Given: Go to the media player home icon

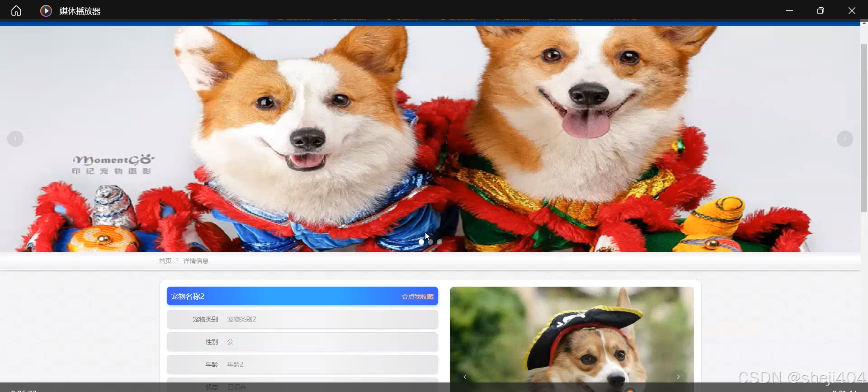Looking at the screenshot, I should pos(16,11).
